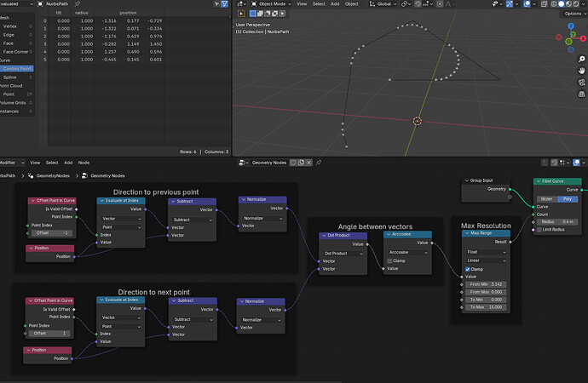
Task: Open View menu in node editor
Action: (x=35, y=163)
